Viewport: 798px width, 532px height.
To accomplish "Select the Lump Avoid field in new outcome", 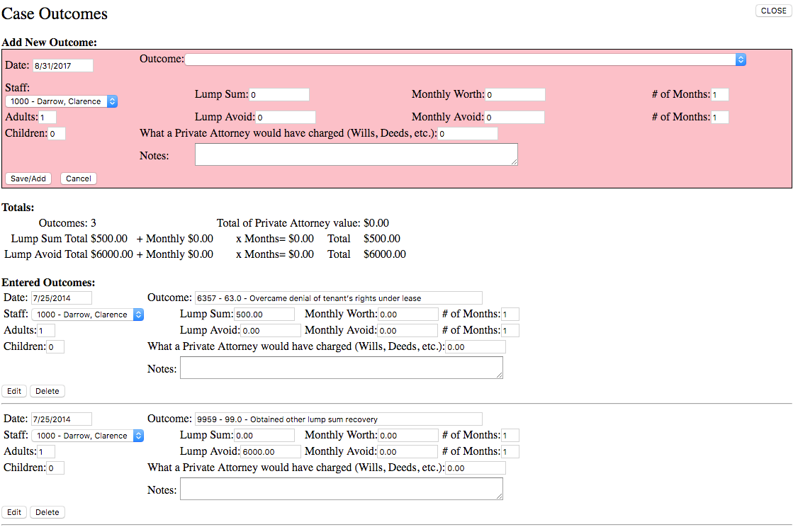I will click(x=285, y=118).
